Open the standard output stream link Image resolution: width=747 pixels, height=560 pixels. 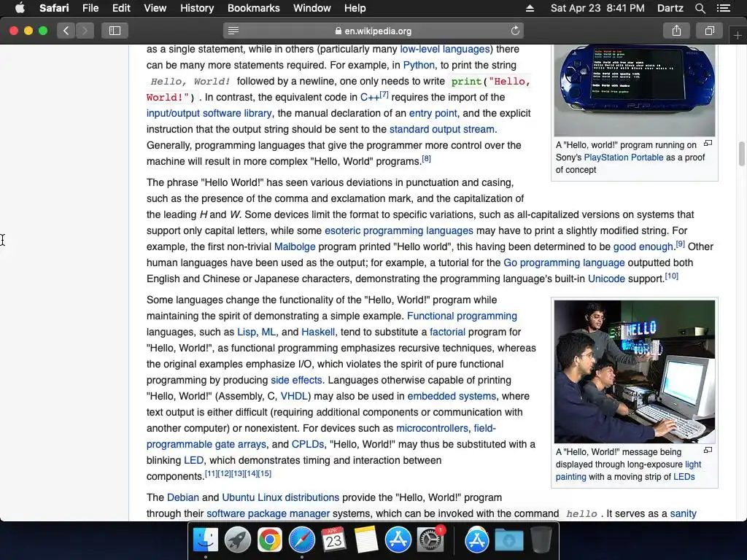pos(441,130)
